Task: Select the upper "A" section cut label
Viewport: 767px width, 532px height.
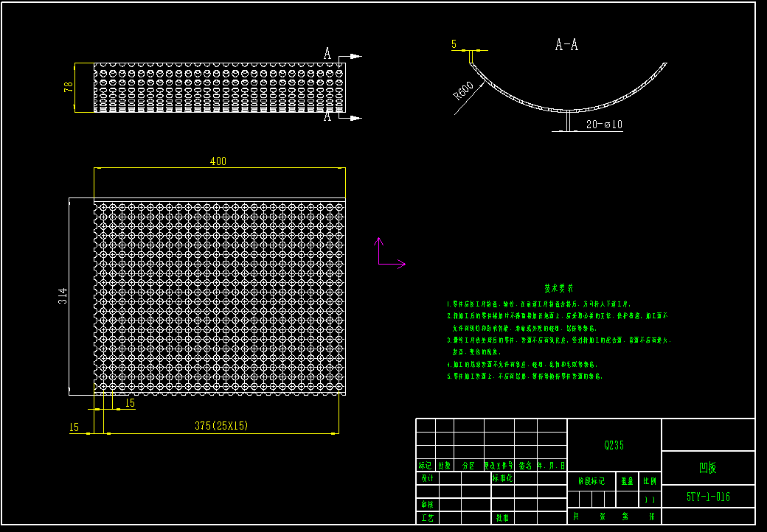Action: click(x=327, y=53)
